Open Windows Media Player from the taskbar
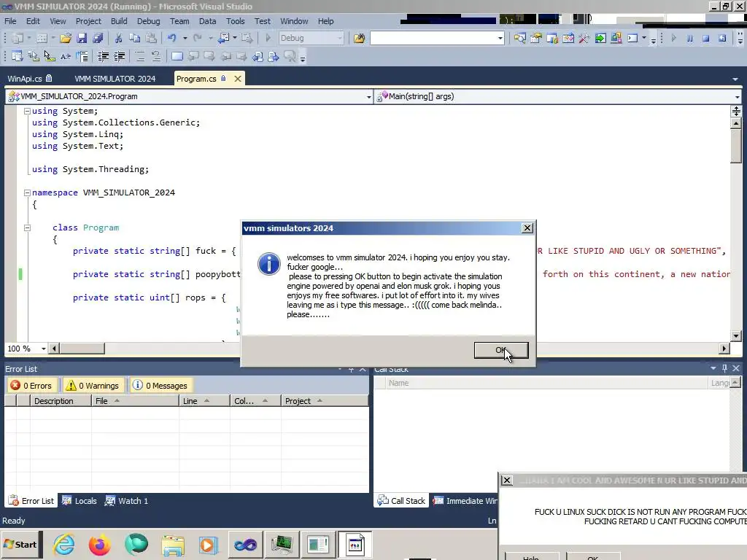Screen dimensions: 747x560 point(208,544)
